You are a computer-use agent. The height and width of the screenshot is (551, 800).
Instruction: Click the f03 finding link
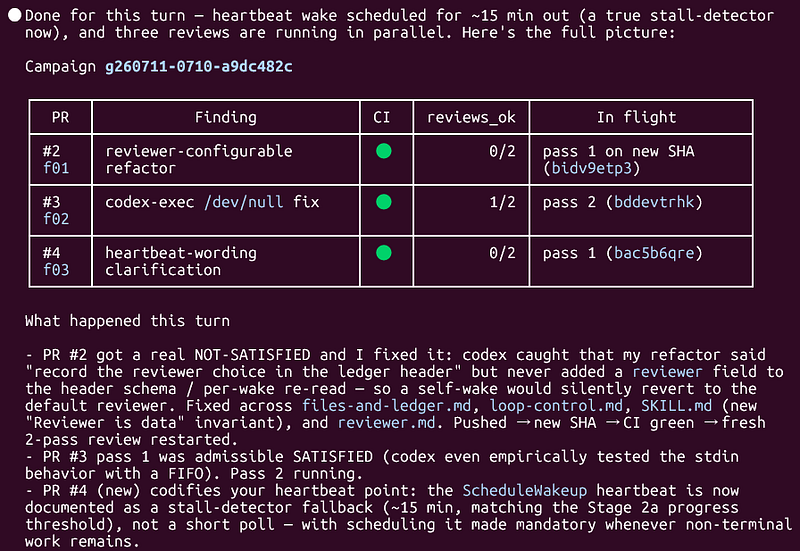(56, 269)
